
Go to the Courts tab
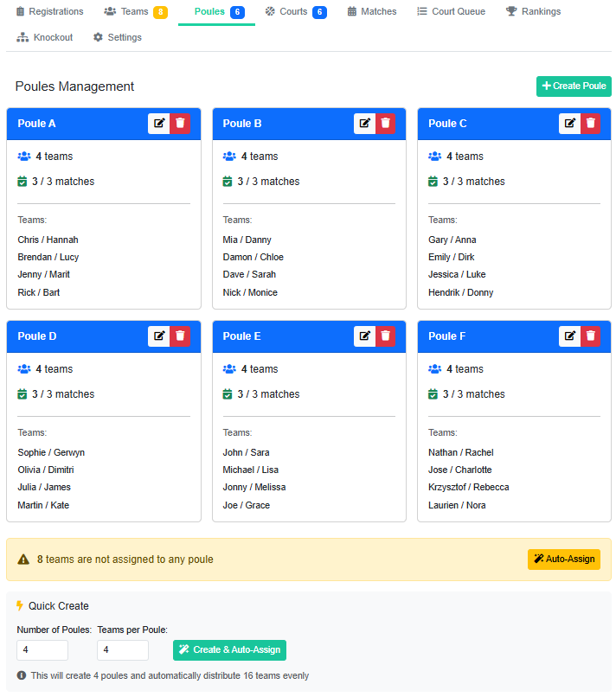294,12
